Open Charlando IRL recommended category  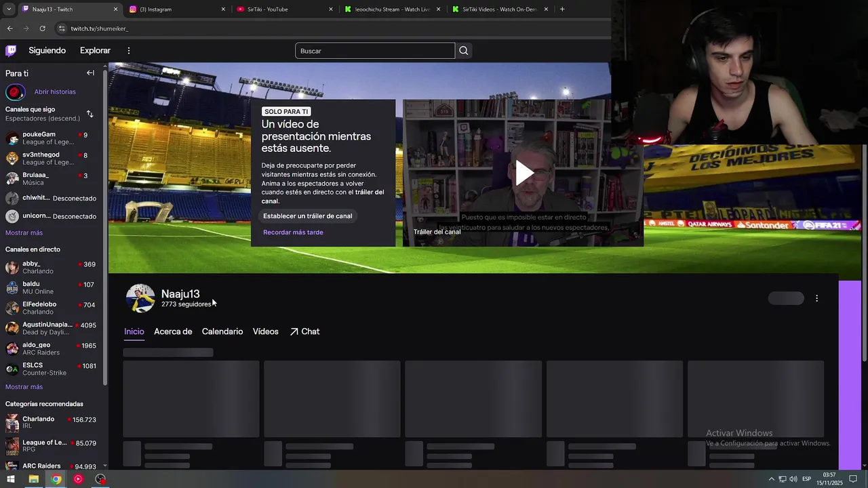pyautogui.click(x=52, y=423)
